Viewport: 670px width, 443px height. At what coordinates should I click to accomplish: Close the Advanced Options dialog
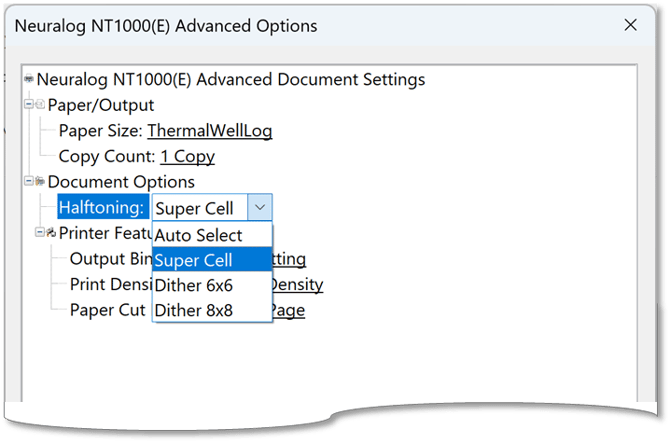[628, 25]
